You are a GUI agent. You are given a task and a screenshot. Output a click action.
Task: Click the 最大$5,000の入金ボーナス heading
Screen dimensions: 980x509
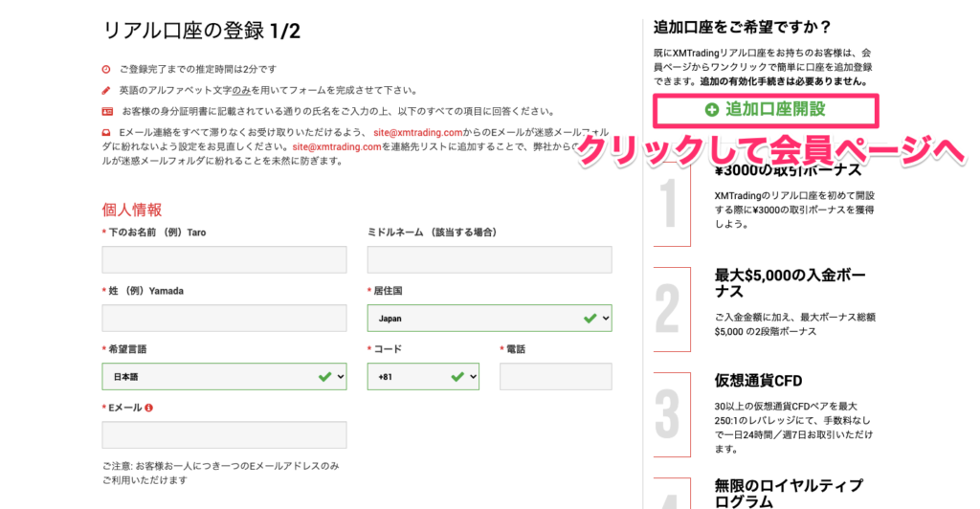[x=790, y=283]
